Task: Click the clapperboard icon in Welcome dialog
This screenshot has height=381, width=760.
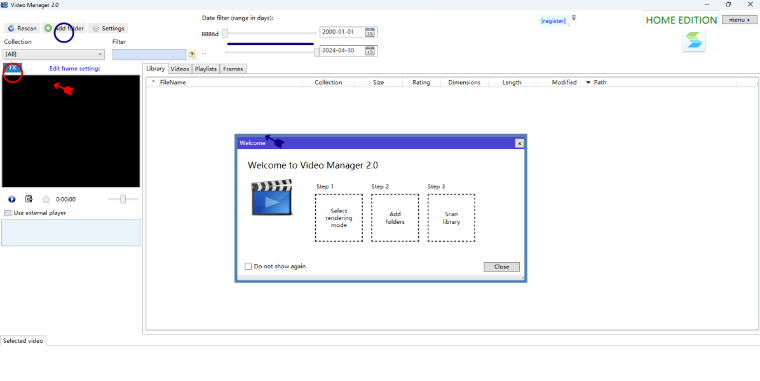Action: (x=272, y=198)
